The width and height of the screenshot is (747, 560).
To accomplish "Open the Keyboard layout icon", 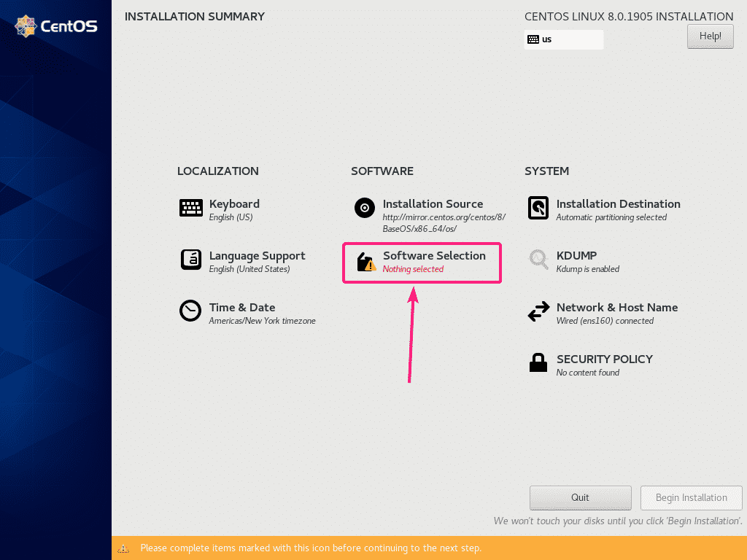I will (191, 208).
